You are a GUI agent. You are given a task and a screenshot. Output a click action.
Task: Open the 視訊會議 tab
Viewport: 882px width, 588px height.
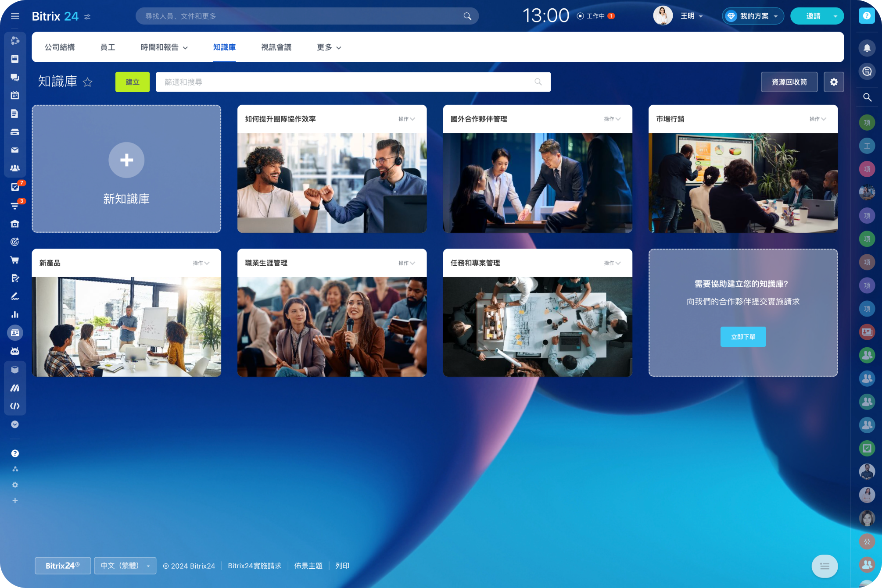click(x=276, y=47)
